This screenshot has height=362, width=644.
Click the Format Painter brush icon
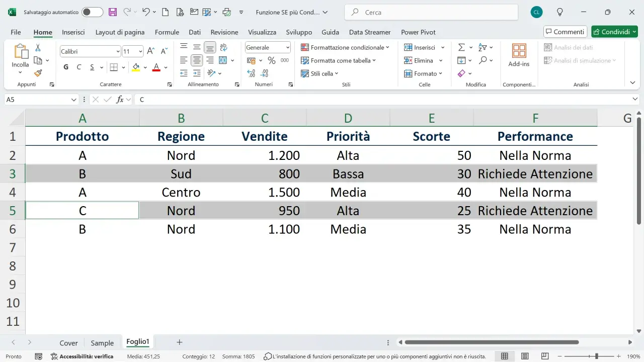coord(38,73)
